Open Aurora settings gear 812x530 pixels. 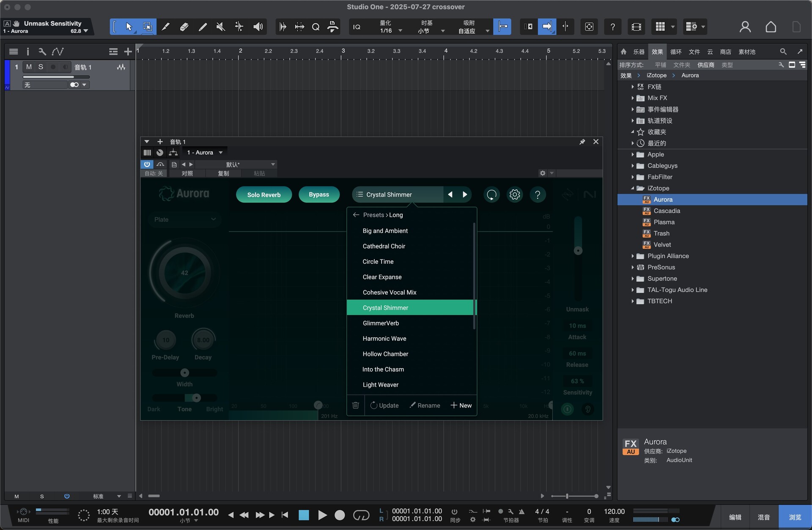[515, 194]
